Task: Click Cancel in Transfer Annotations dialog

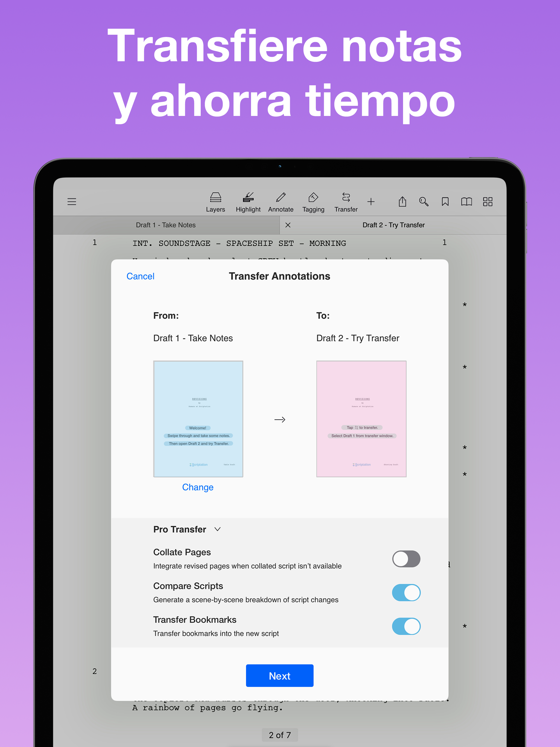Action: tap(140, 276)
